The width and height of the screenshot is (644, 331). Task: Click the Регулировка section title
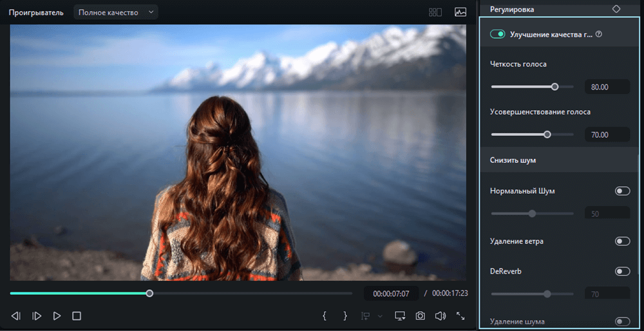(x=512, y=10)
